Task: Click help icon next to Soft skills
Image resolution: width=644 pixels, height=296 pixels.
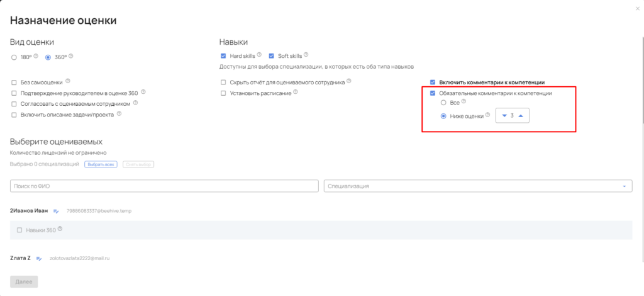Action: 306,55
